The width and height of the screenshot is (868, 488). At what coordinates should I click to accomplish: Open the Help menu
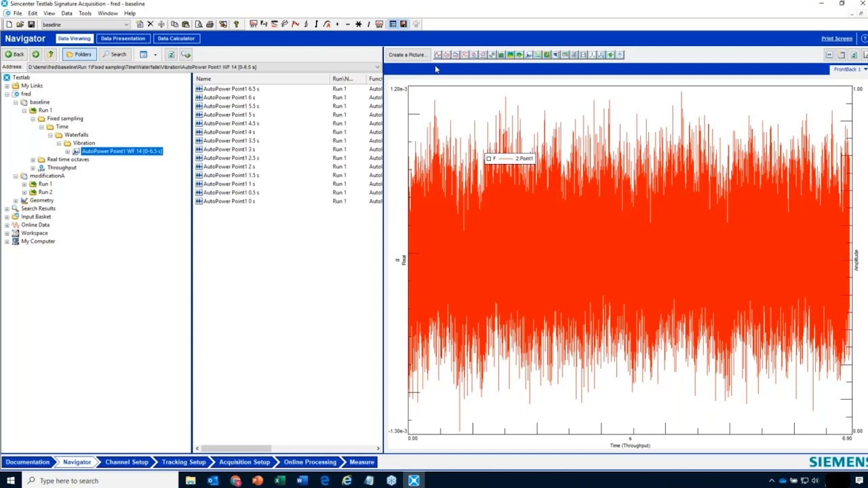tap(130, 13)
